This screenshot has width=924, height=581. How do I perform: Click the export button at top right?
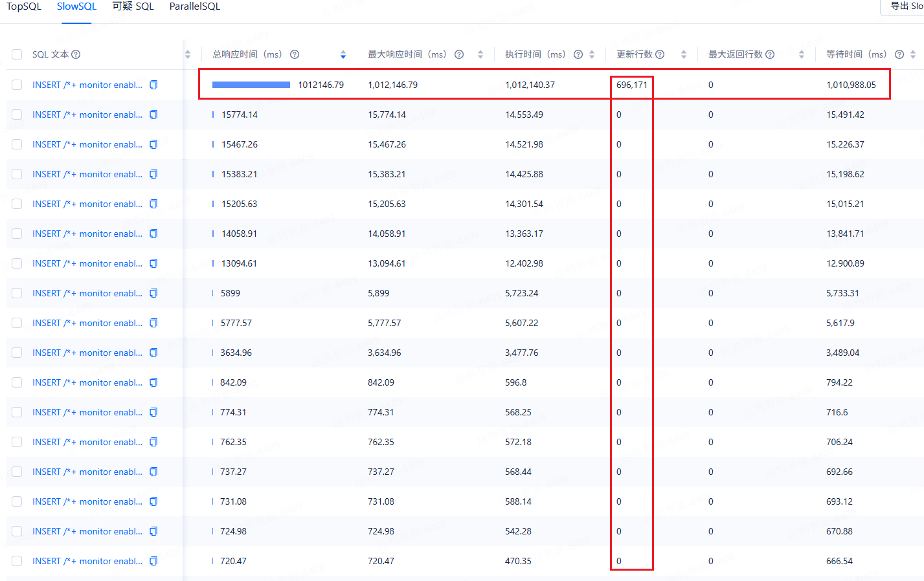tap(905, 6)
